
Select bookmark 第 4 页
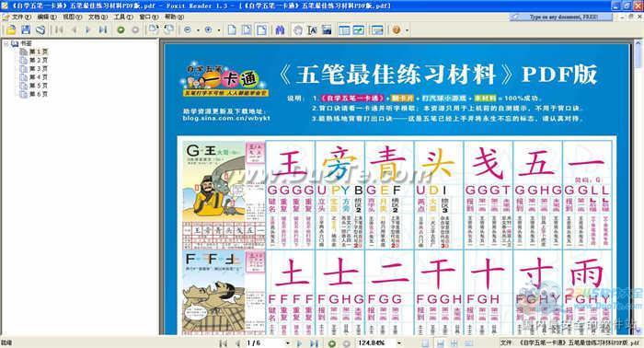click(x=39, y=76)
